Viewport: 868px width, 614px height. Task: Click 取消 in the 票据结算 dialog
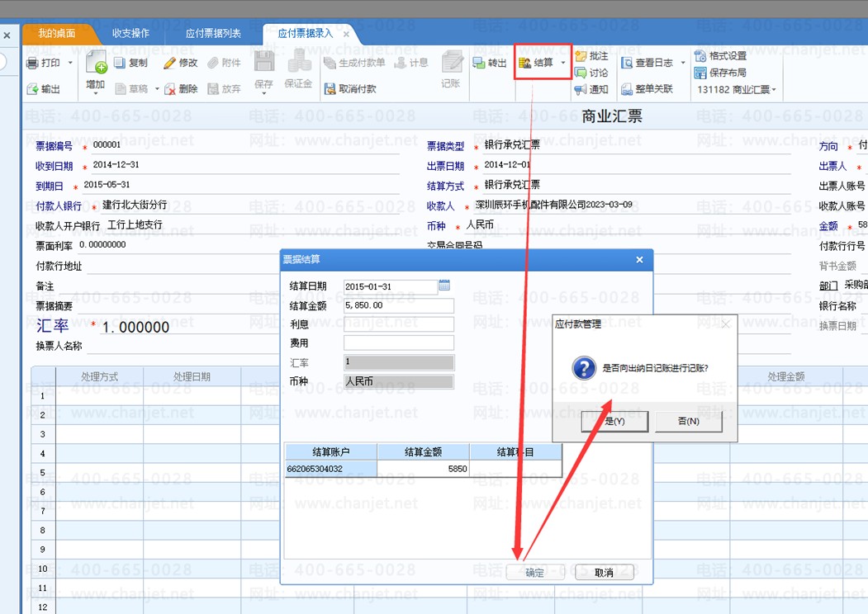[604, 573]
